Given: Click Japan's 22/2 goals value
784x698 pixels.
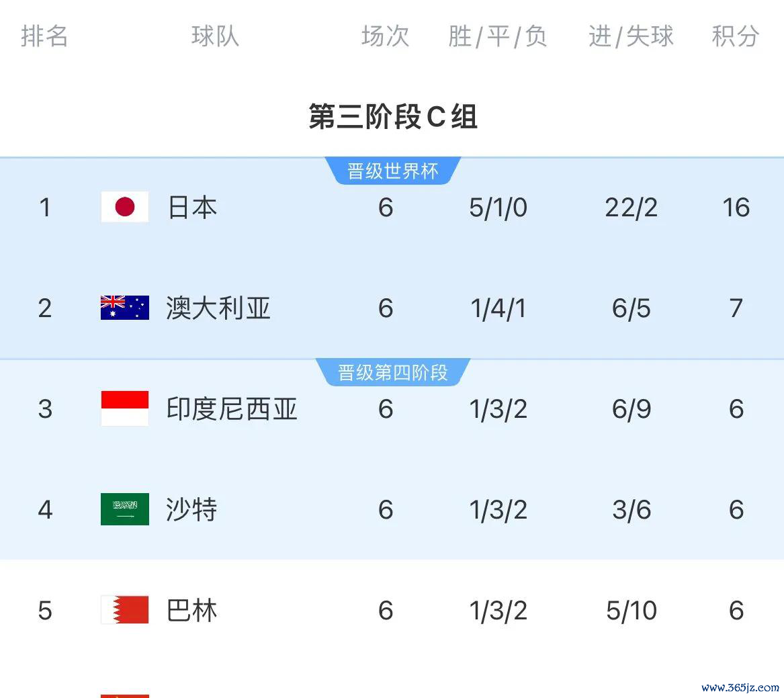Looking at the screenshot, I should tap(631, 208).
